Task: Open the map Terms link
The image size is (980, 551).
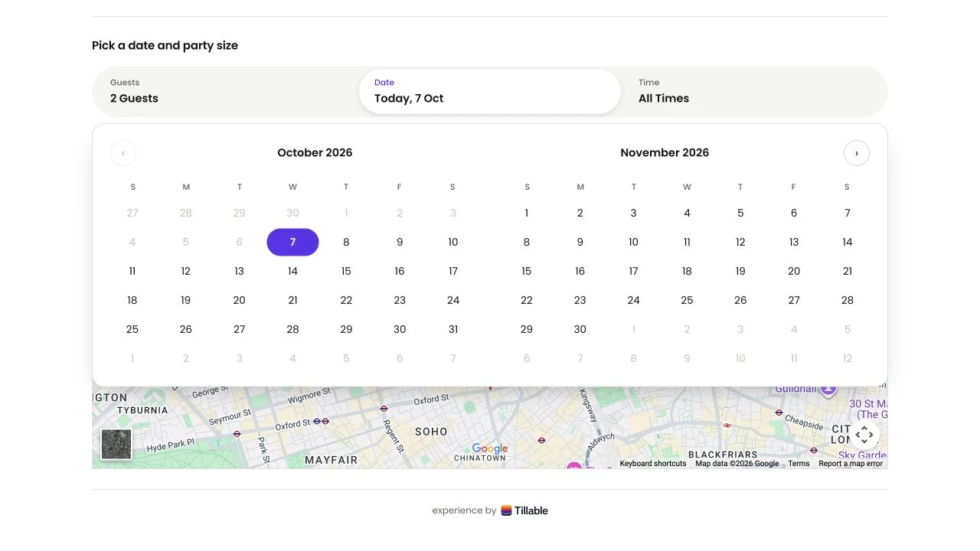Action: point(799,464)
